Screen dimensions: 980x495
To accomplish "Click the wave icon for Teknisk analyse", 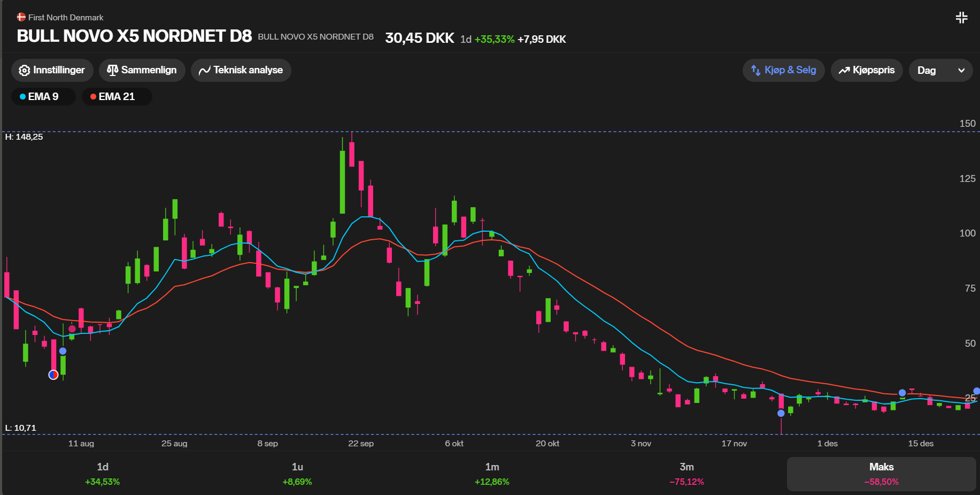I will 204,71.
